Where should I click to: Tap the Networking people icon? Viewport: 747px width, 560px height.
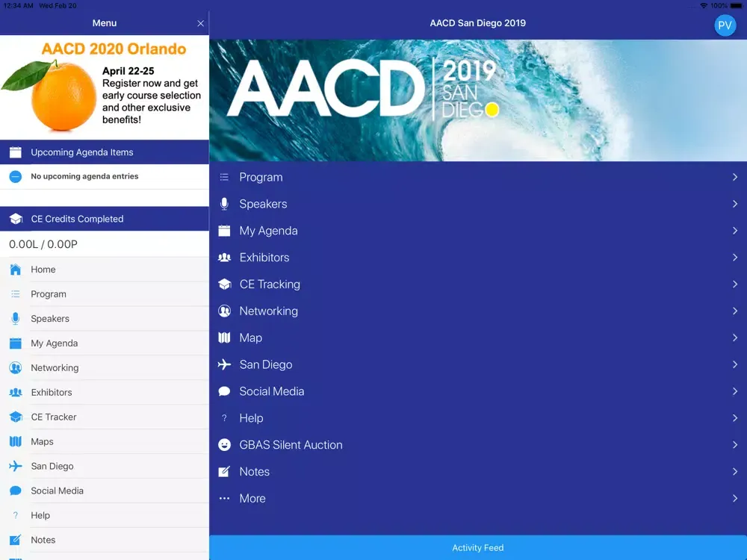tap(223, 311)
